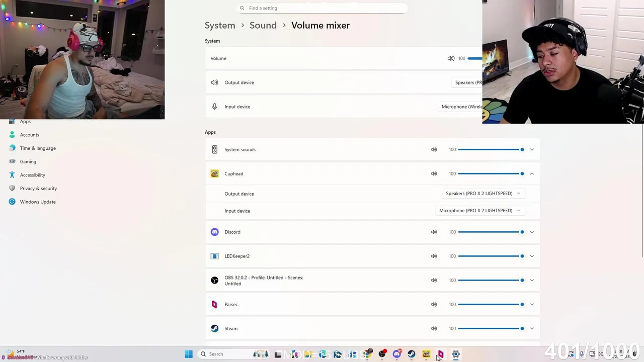Click the 100 value next to Discord
This screenshot has height=362, width=644.
coord(452,232)
